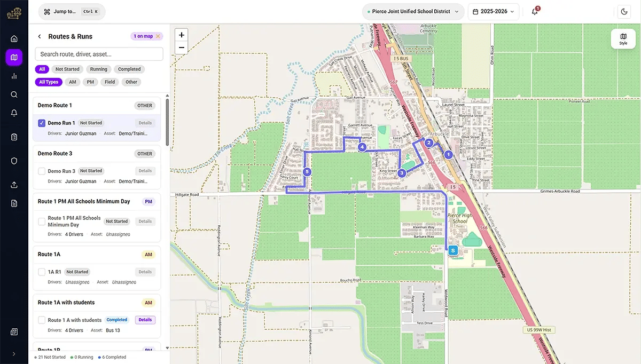Go back using Routes & Runs arrow
The width and height of the screenshot is (641, 364).
point(40,36)
